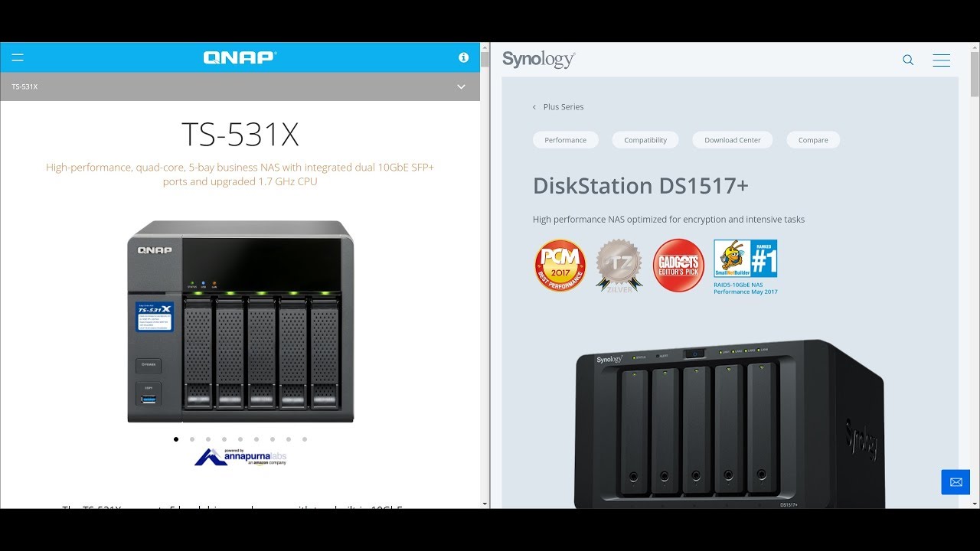This screenshot has height=551, width=980.
Task: Open the Compatibility tab
Action: (645, 140)
